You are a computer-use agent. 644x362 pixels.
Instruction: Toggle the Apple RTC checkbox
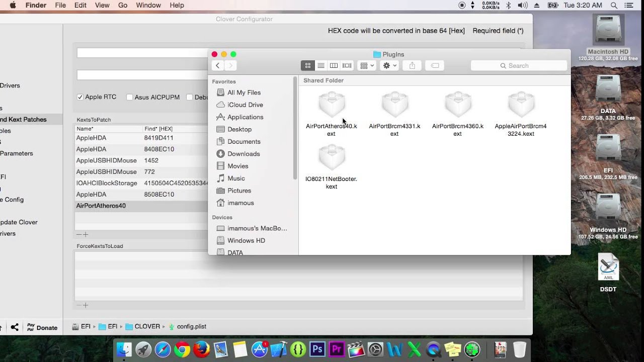click(x=80, y=97)
